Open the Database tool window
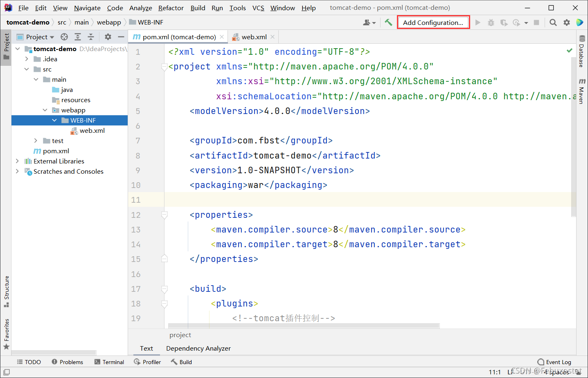This screenshot has width=588, height=378. (x=582, y=51)
